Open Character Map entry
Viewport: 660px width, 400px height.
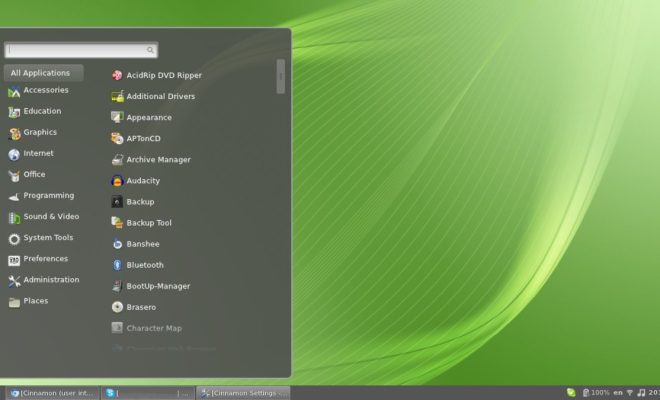146,328
